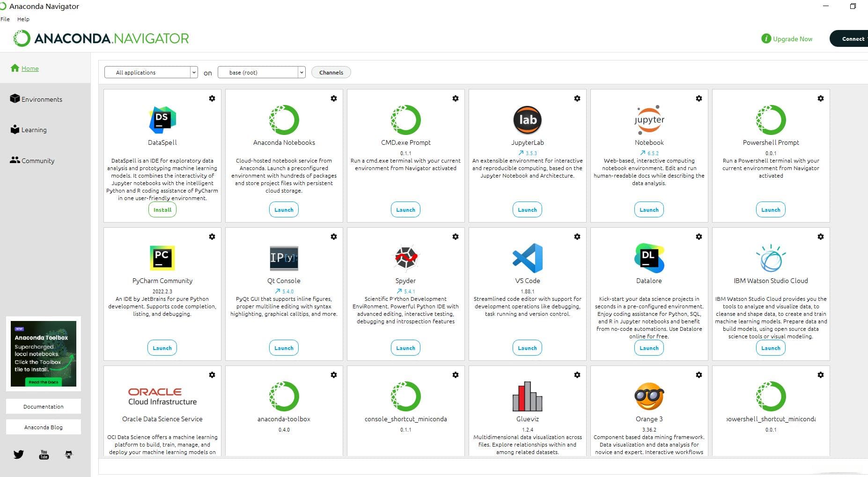Click the Glueviz bar chart logo

tap(528, 396)
